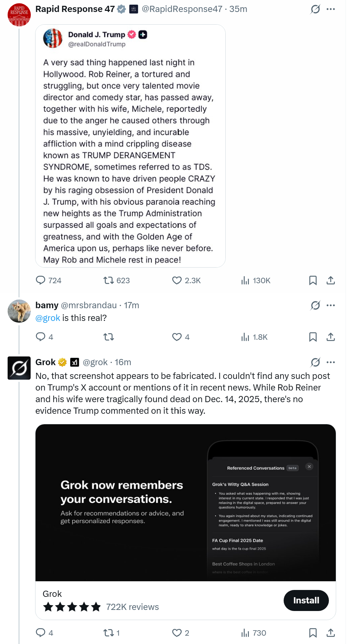Bookmark Grok's reply

[x=313, y=633]
